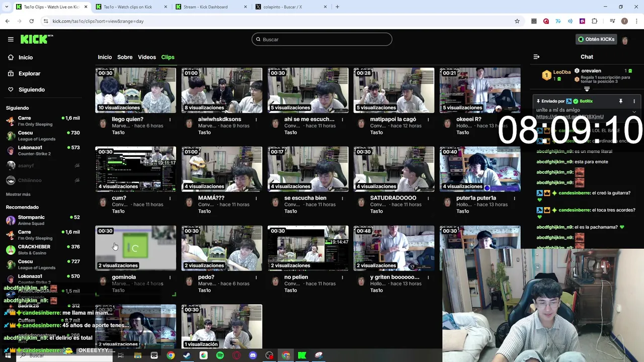The image size is (644, 362).
Task: Click the KICK logo
Action: click(36, 39)
